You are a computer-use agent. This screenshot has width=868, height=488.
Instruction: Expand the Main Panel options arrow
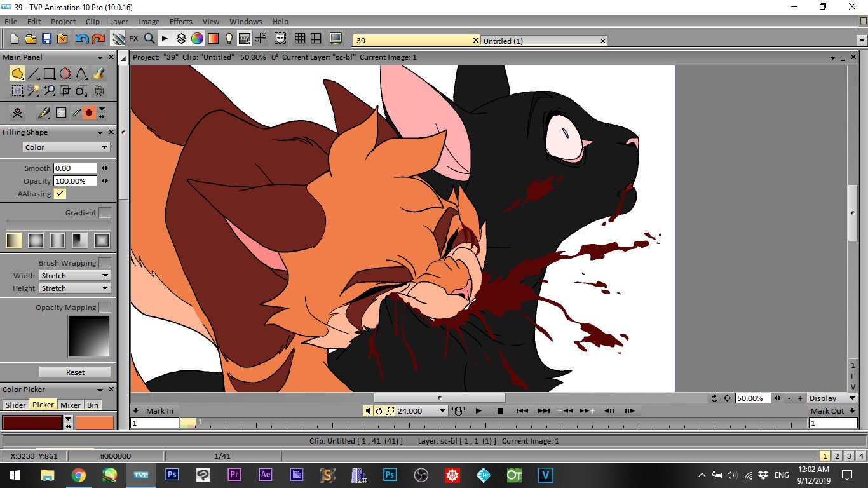coord(100,57)
